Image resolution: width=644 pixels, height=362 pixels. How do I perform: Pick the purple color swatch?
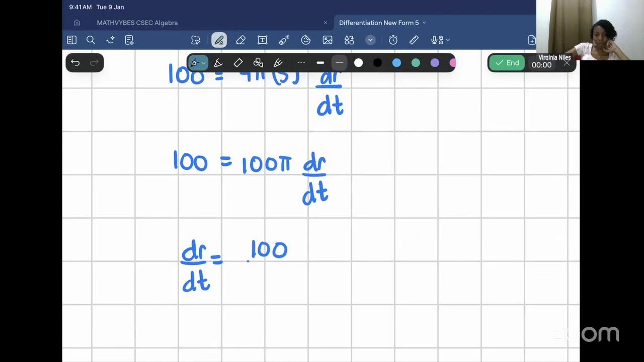(435, 63)
